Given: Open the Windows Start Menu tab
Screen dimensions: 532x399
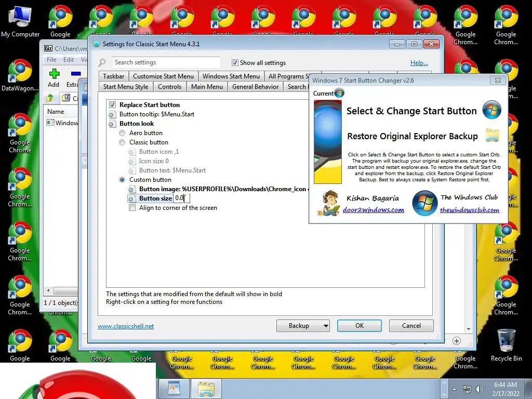Looking at the screenshot, I should point(231,76).
